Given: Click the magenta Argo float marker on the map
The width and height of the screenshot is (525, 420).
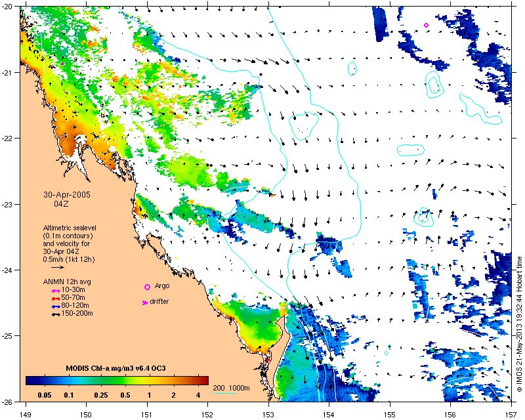Looking at the screenshot, I should (426, 25).
